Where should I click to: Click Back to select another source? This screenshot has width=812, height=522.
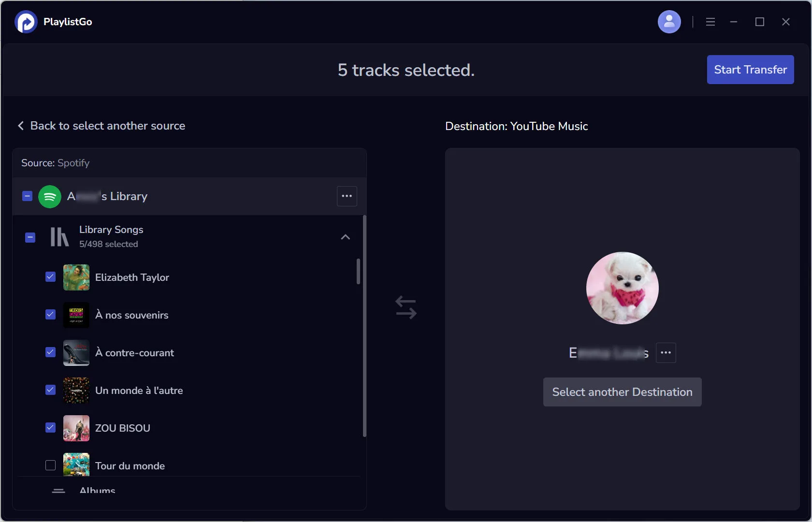click(x=107, y=126)
